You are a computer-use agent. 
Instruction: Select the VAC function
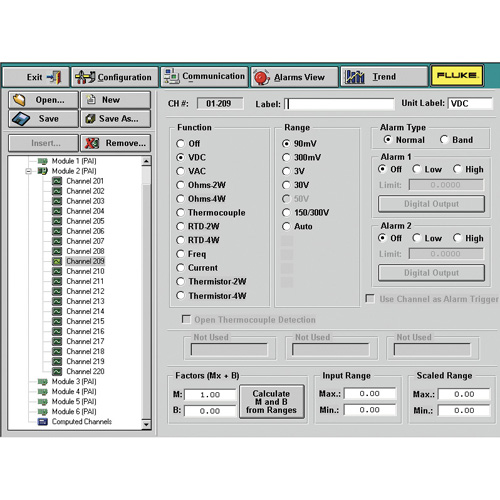coord(180,171)
